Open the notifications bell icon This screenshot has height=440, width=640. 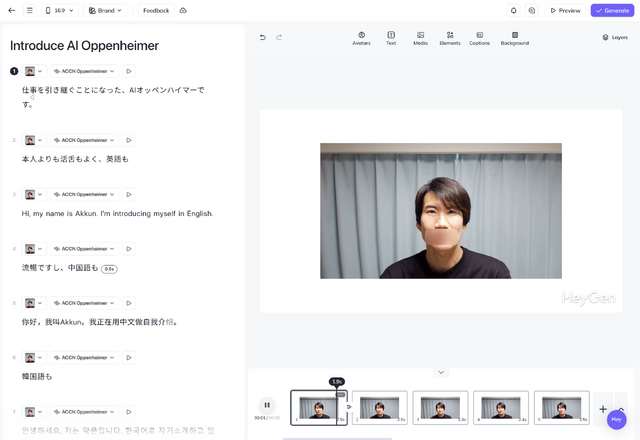(x=513, y=11)
